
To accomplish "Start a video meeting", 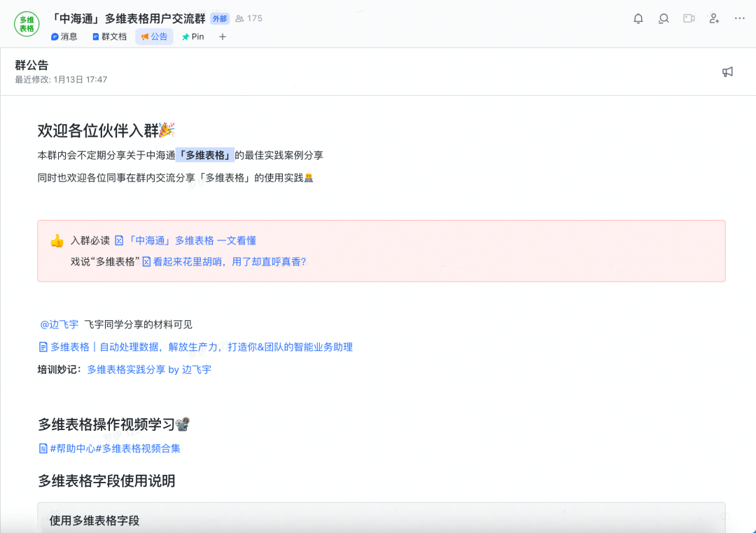I will click(689, 18).
